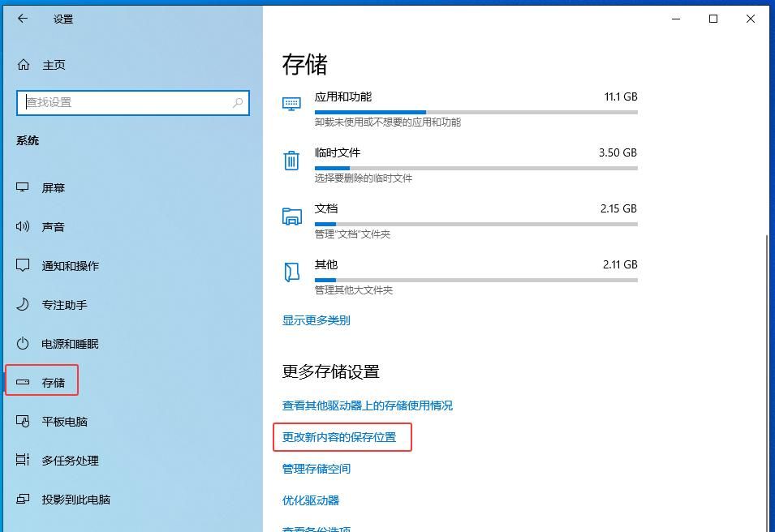The height and width of the screenshot is (532, 775).
Task: Click the 应用和功能 apps icon
Action: pos(291,105)
